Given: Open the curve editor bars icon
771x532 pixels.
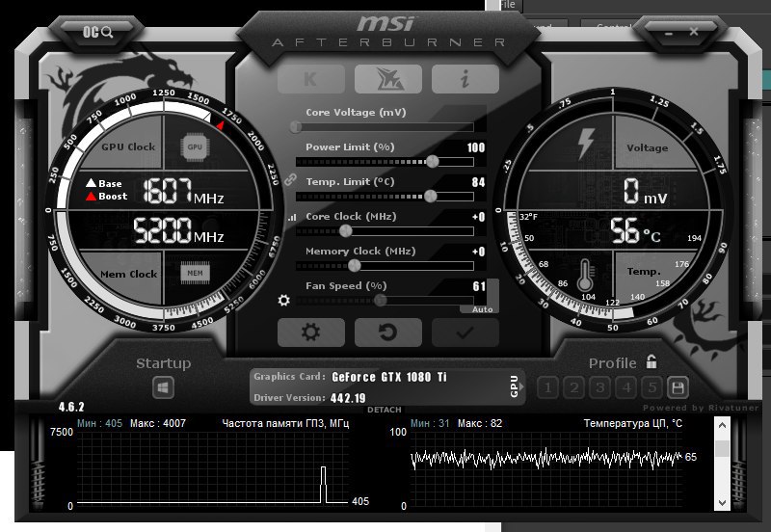Looking at the screenshot, I should pos(292,217).
